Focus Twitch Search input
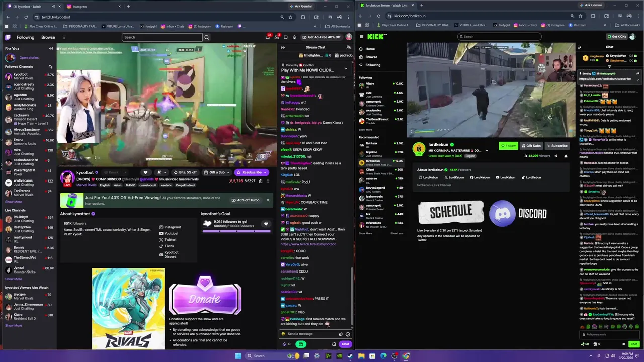644x362 pixels. pos(162,37)
